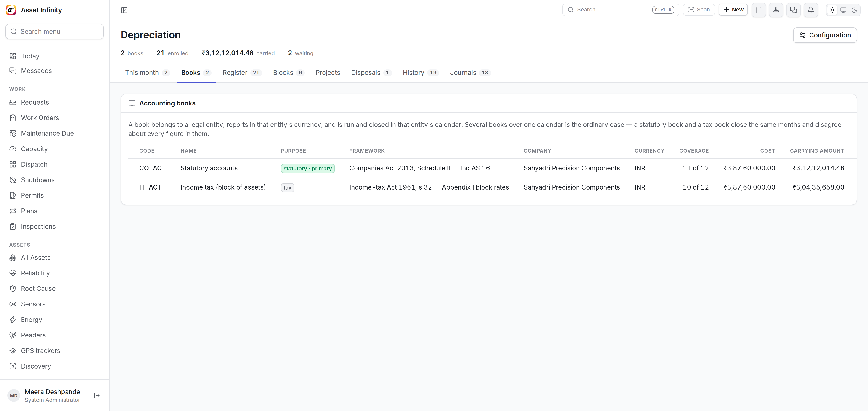
Task: Switch to system theme monitor toggle
Action: (843, 10)
